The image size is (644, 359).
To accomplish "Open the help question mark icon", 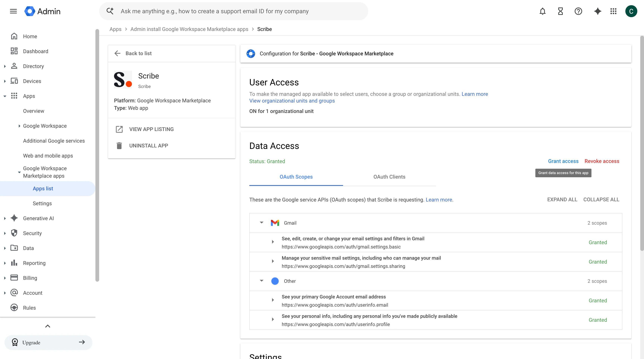I will pyautogui.click(x=578, y=11).
